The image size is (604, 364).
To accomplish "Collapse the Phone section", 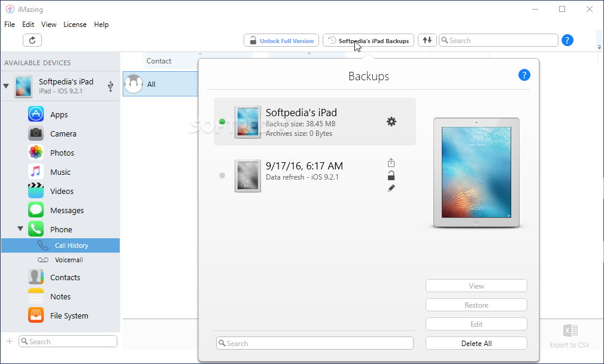I will [x=20, y=229].
